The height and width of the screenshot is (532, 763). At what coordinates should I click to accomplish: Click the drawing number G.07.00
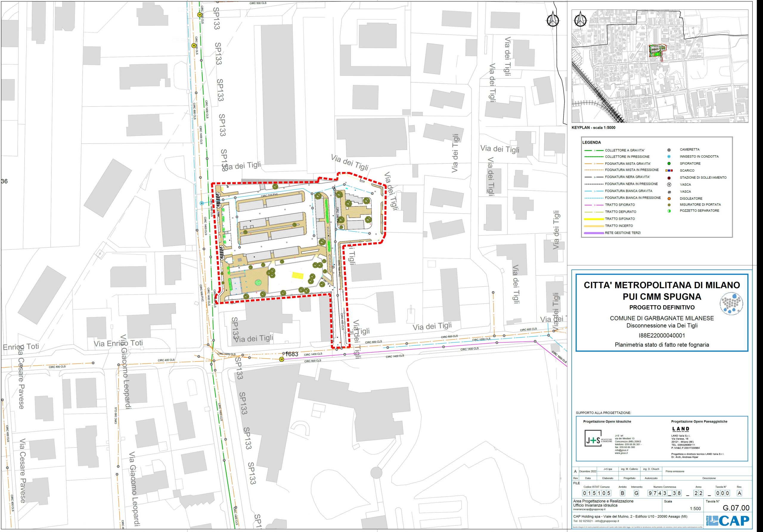[736, 508]
